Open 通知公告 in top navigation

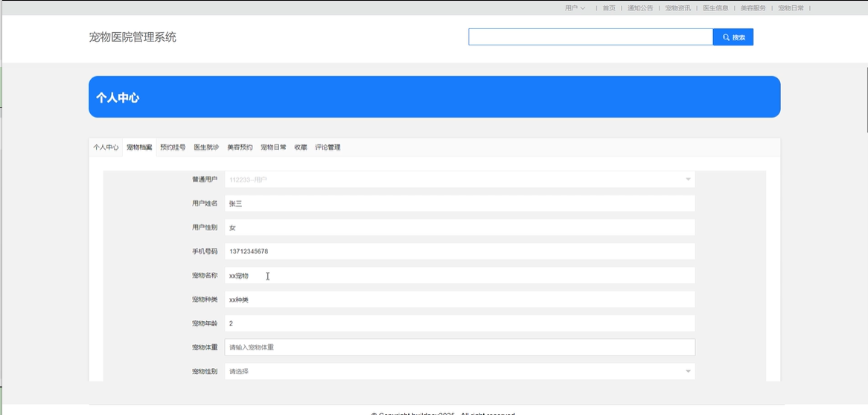coord(640,8)
